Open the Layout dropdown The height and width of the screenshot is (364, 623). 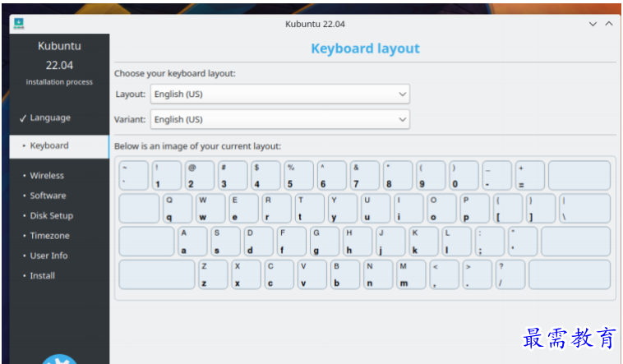pos(279,94)
